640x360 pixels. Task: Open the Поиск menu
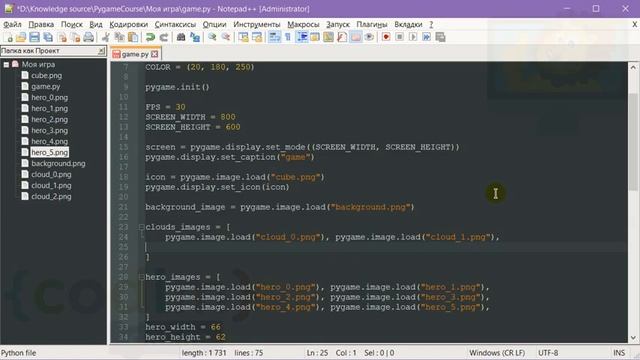[72, 24]
